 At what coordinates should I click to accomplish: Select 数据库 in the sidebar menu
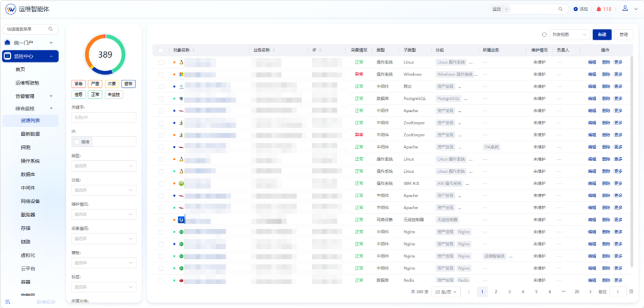point(28,175)
